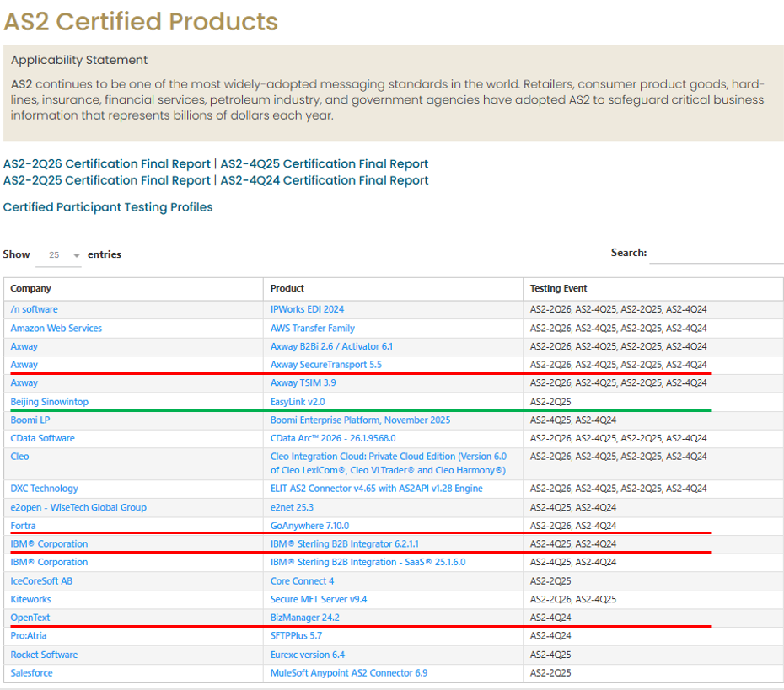Open the SFTPPlus 5.7 product link
784x690 pixels.
point(296,635)
